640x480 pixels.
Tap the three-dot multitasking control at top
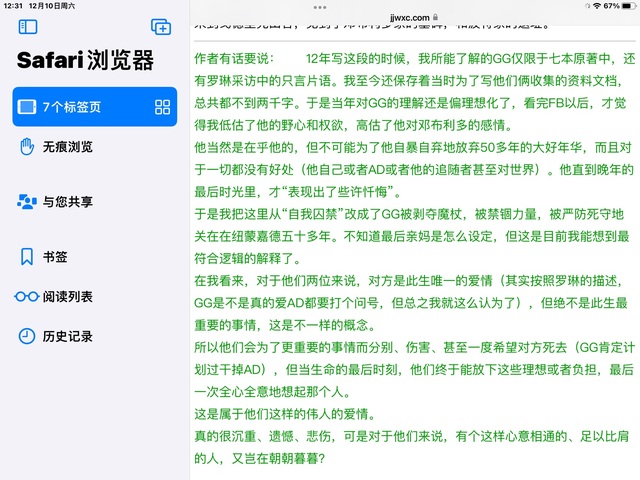320,7
